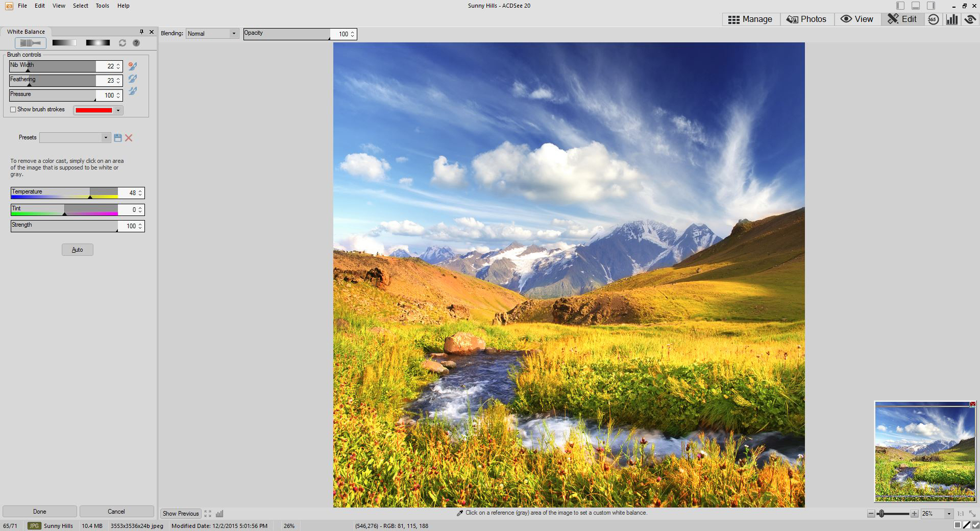Click Feathering value stepper arrows
The width and height of the screenshot is (980, 531).
[118, 81]
